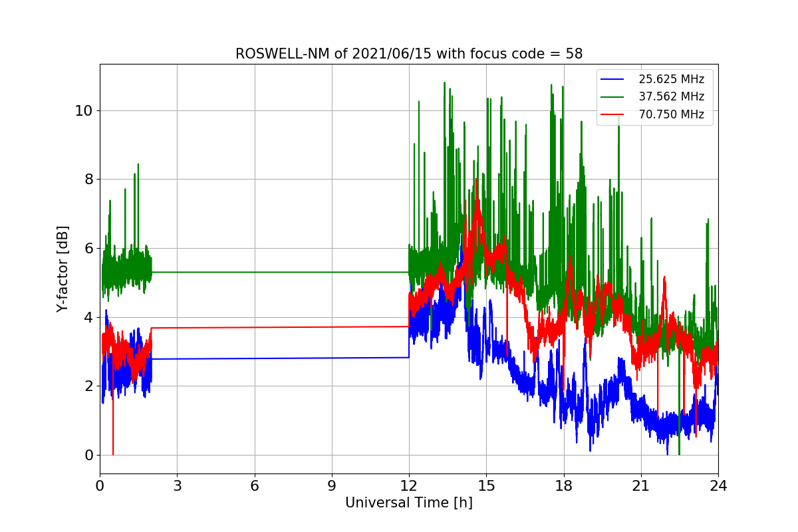Click y-axis tick label 0
Viewport: 798px width, 532px height.
tap(88, 456)
